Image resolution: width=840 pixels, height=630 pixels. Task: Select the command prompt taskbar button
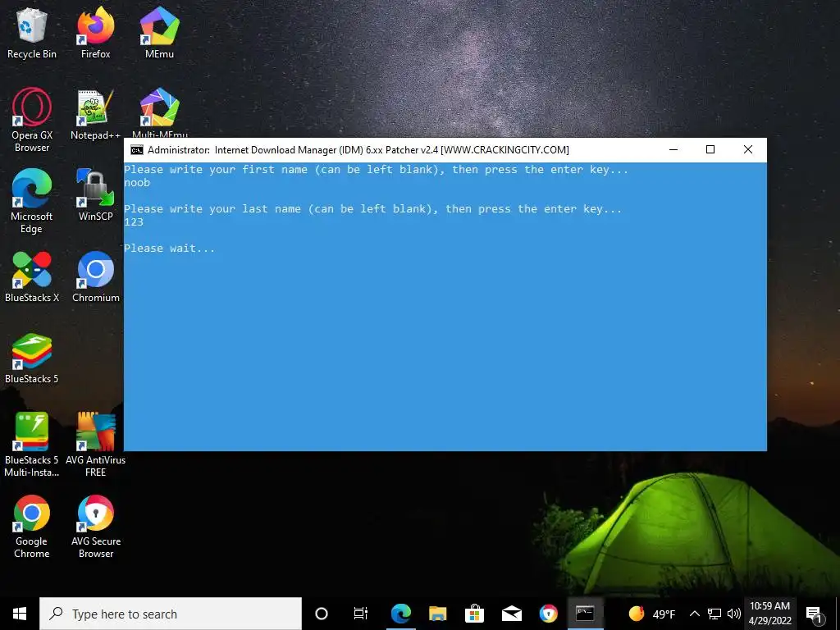(x=584, y=614)
